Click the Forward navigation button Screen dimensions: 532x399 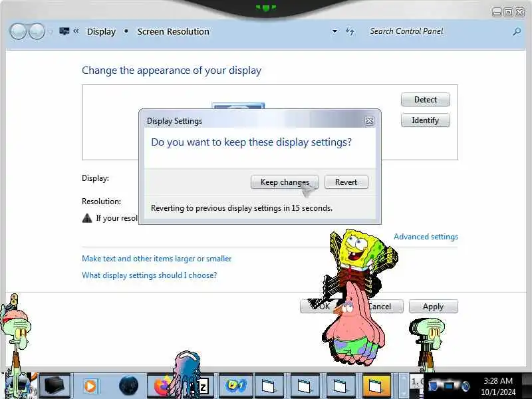click(37, 31)
